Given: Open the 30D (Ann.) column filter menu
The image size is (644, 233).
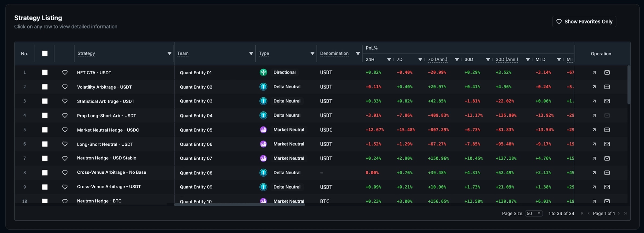Looking at the screenshot, I should pyautogui.click(x=528, y=60).
